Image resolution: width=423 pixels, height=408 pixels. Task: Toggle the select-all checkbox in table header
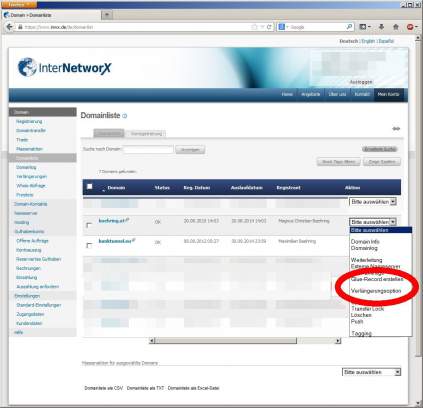[89, 187]
